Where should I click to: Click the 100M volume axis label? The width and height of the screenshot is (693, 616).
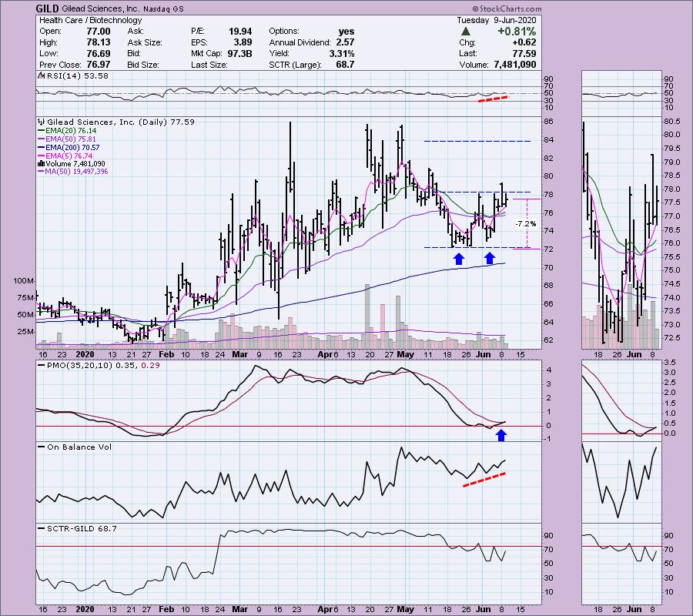(24, 281)
